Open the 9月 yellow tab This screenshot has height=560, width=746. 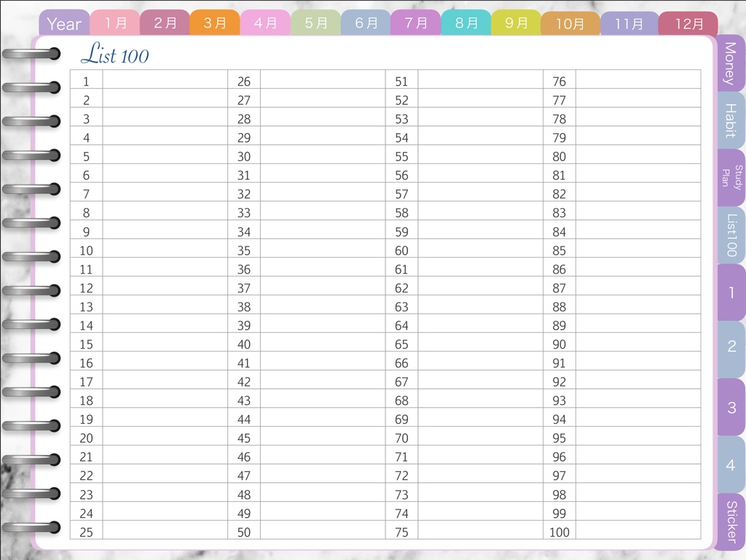tap(517, 23)
